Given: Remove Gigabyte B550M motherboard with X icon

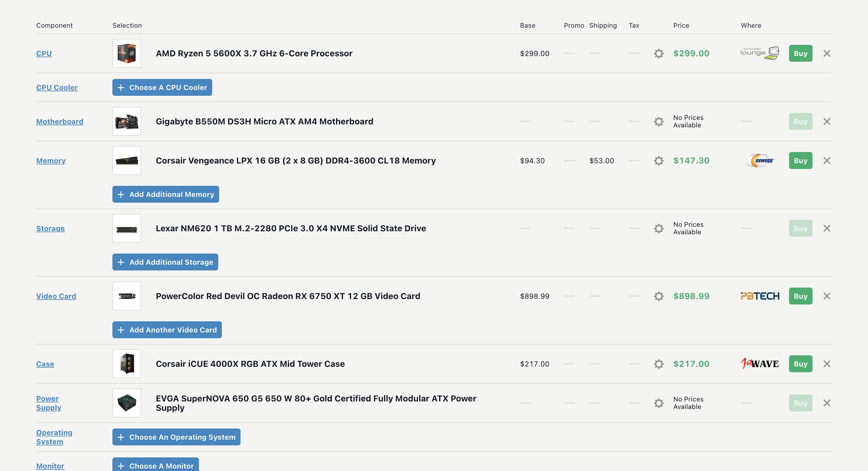Looking at the screenshot, I should tap(826, 122).
